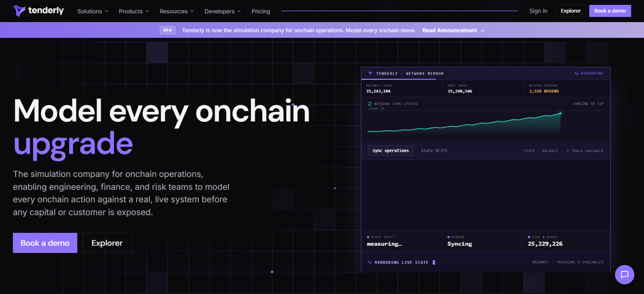Click the STATE filter in the panel

[x=529, y=151]
